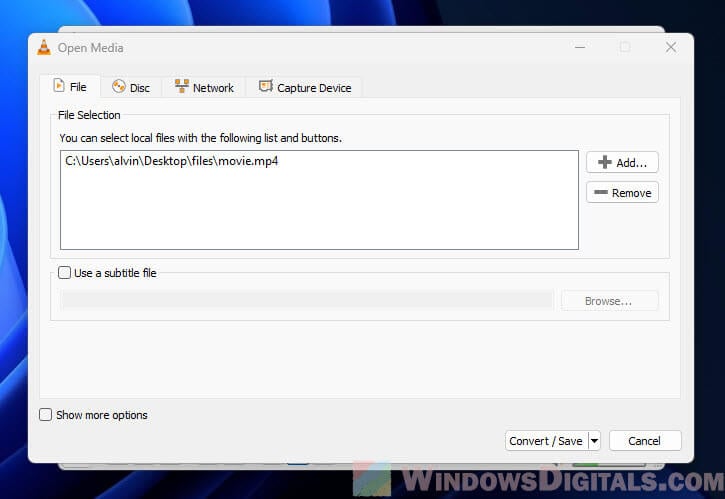Click the Add... button
This screenshot has height=499, width=725.
click(x=622, y=162)
